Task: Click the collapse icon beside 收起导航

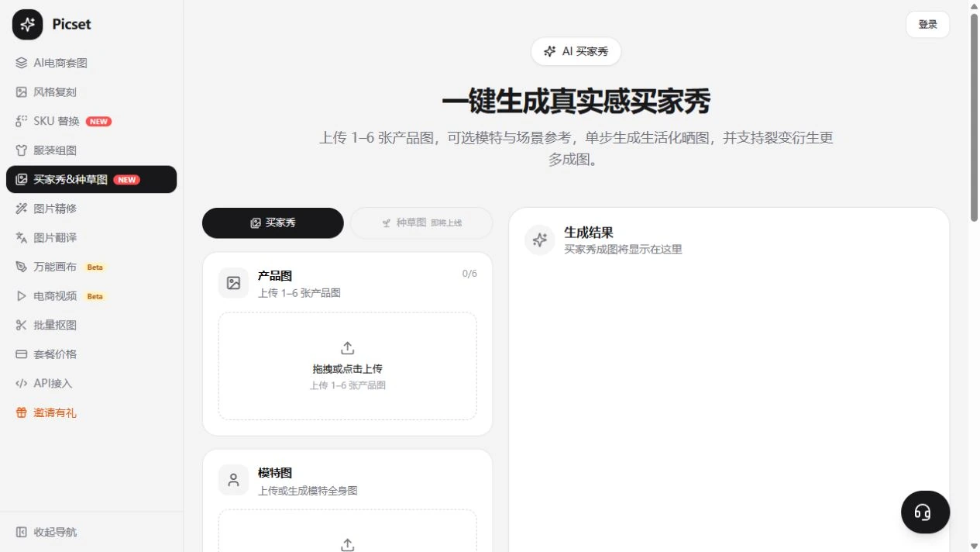Action: coord(22,532)
